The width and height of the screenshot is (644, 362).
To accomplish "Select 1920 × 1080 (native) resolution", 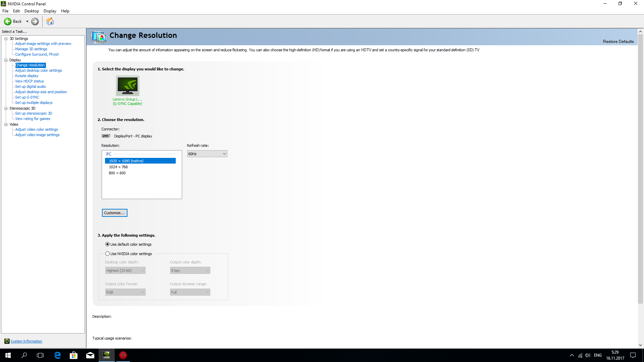I will click(140, 161).
